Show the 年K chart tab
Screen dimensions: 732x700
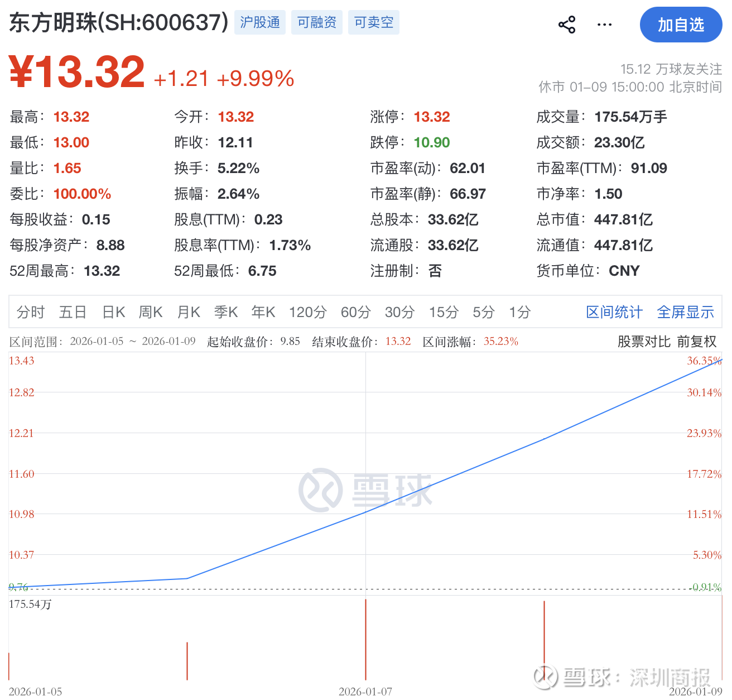pyautogui.click(x=263, y=312)
